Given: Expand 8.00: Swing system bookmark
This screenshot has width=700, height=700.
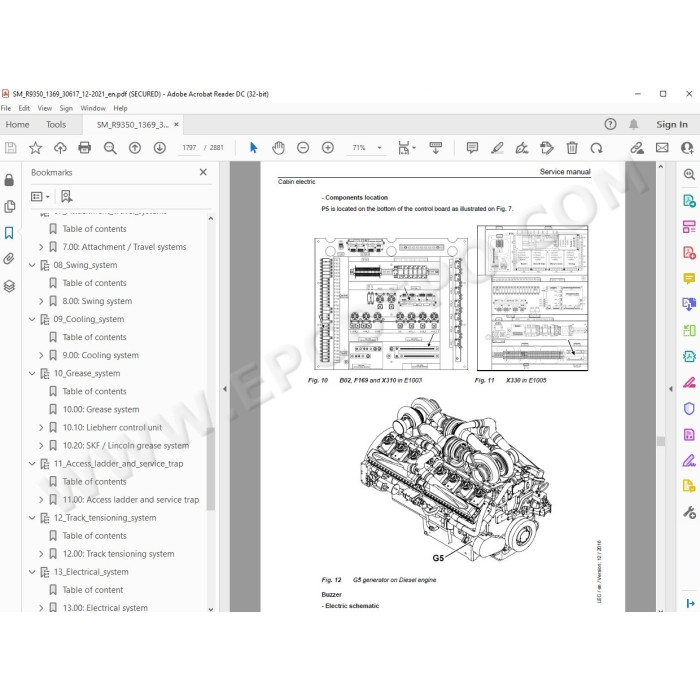Looking at the screenshot, I should pos(41,301).
